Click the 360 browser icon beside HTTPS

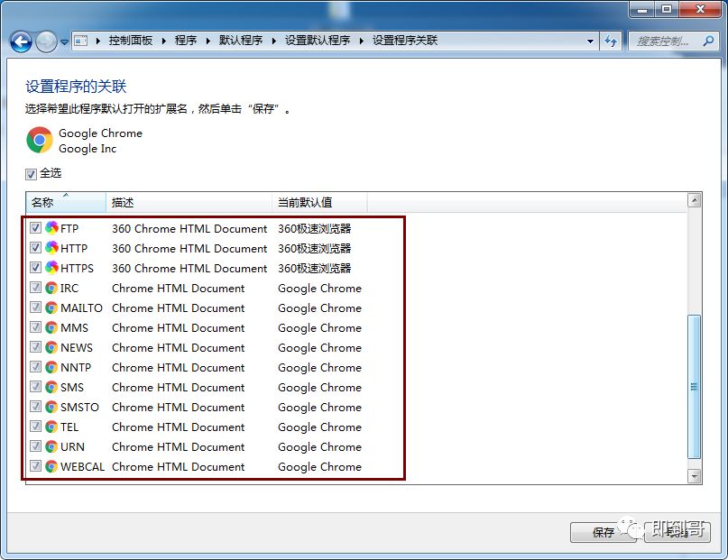(51, 268)
